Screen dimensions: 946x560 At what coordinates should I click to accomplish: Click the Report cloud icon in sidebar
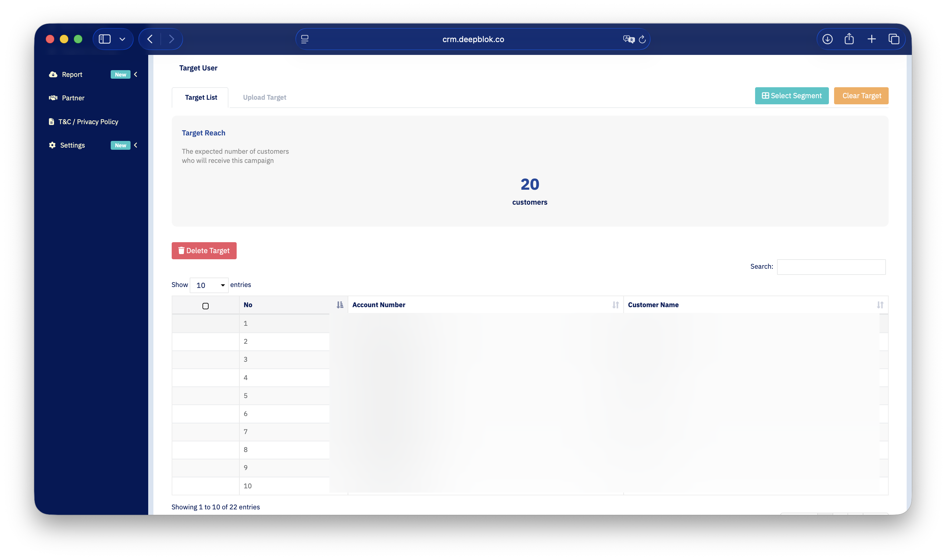click(x=53, y=74)
